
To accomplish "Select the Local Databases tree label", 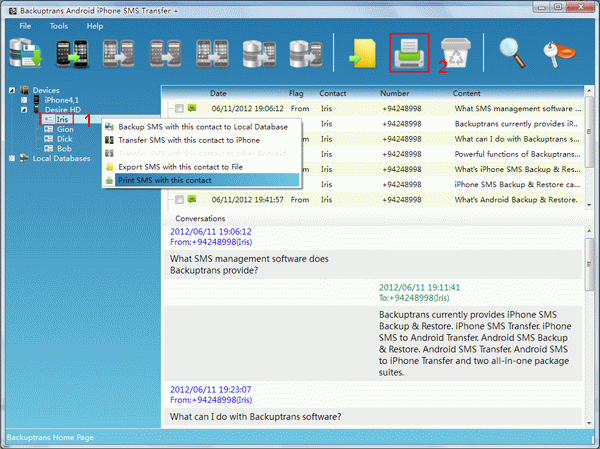I will click(x=61, y=158).
